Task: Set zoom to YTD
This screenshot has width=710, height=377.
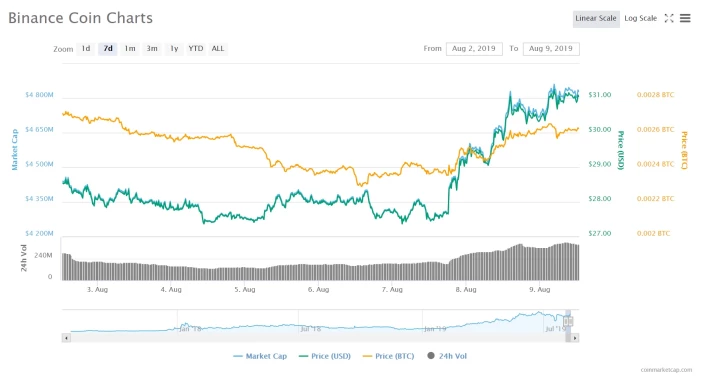Action: (196, 48)
